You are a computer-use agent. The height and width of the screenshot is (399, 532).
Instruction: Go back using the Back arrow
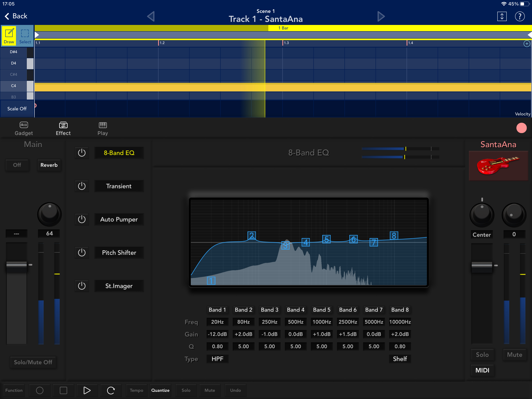coord(16,16)
